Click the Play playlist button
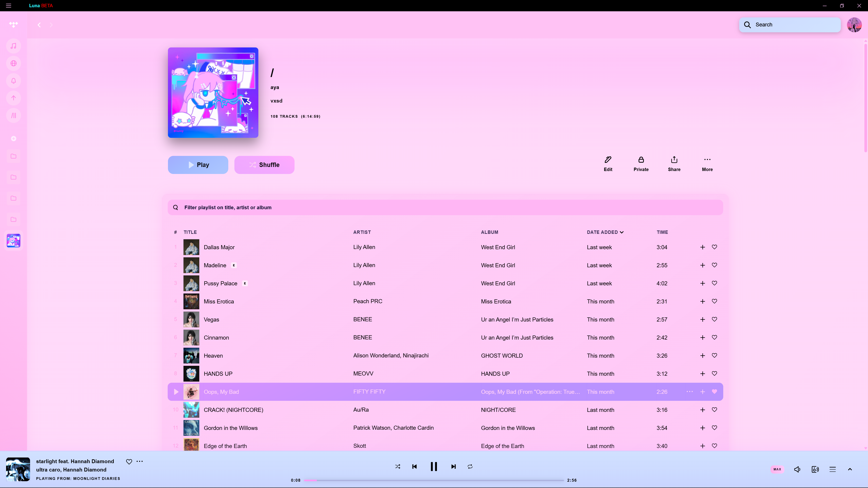Screen dimensions: 868x488 [x=198, y=165]
